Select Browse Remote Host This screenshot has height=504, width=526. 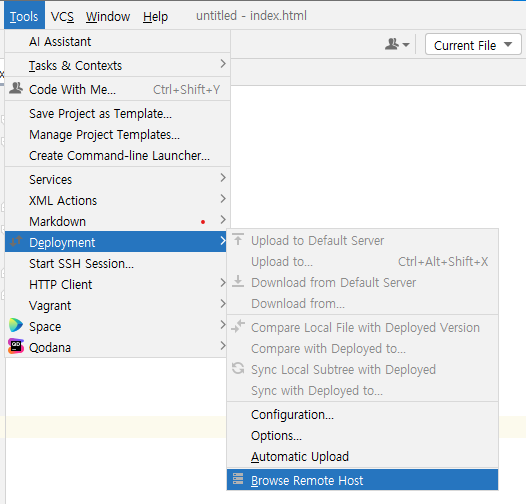(x=362, y=480)
